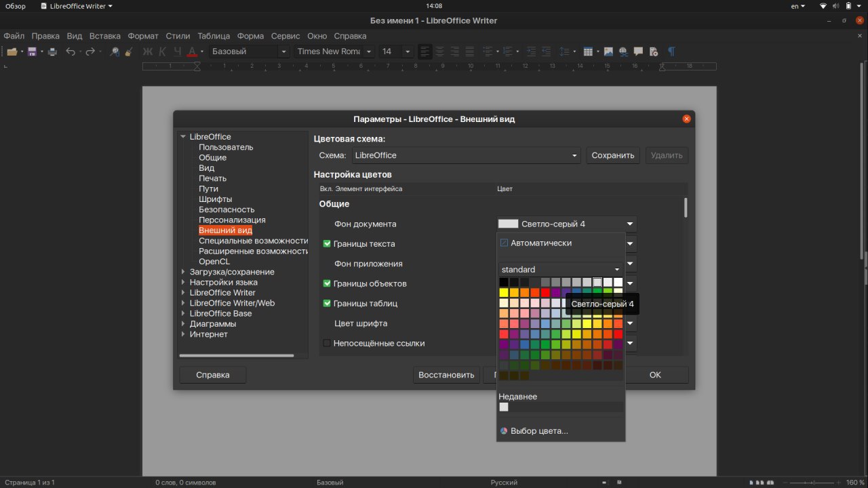Pick the recent color swatch under Недавнее

(504, 407)
